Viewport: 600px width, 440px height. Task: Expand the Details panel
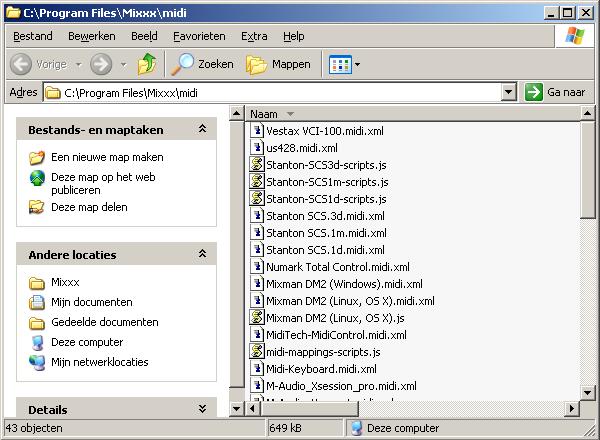pyautogui.click(x=202, y=409)
